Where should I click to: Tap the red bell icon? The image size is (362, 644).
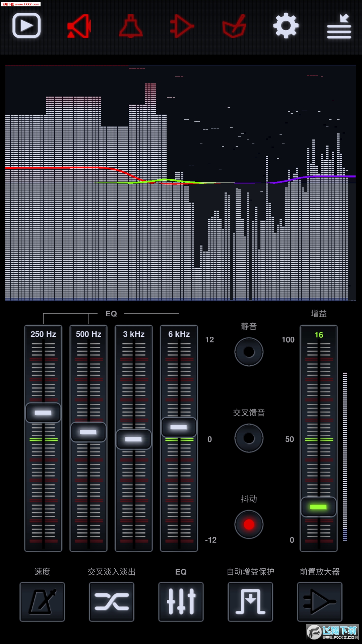coord(131,26)
